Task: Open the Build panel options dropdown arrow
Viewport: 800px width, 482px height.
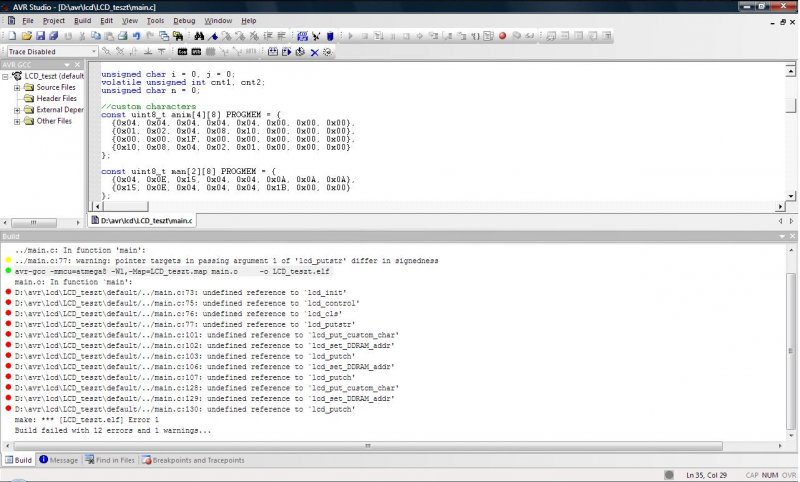Action: (x=782, y=236)
